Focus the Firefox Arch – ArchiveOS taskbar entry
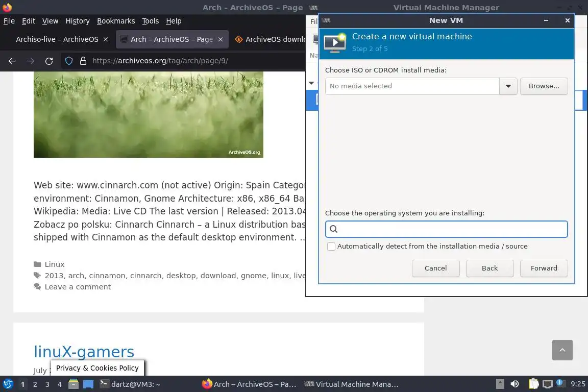This screenshot has height=392, width=588. [250, 384]
